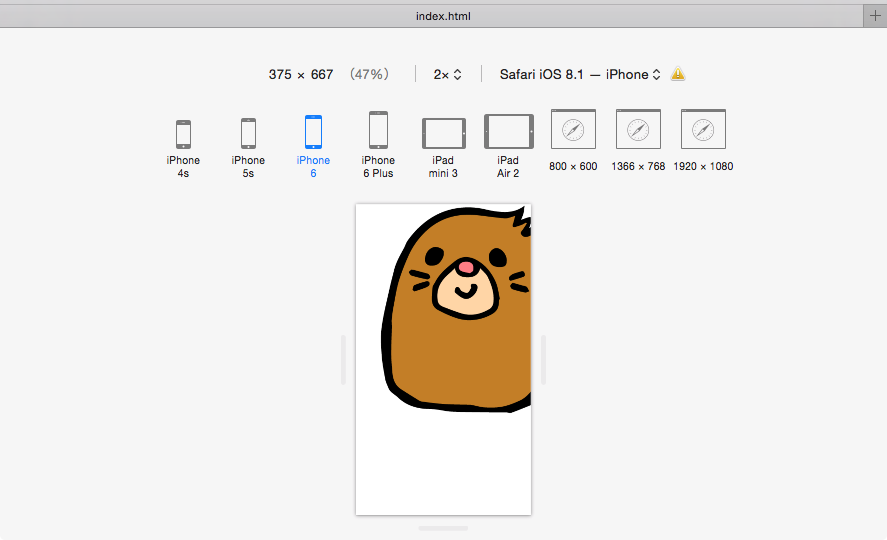Select the iPhone 4s device preset
887x540 pixels.
coord(183,149)
